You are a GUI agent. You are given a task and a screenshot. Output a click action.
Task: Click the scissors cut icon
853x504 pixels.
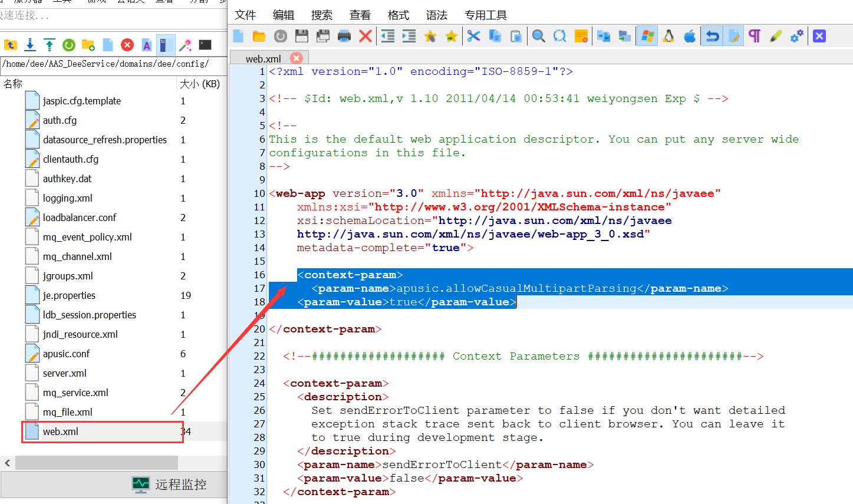[473, 37]
